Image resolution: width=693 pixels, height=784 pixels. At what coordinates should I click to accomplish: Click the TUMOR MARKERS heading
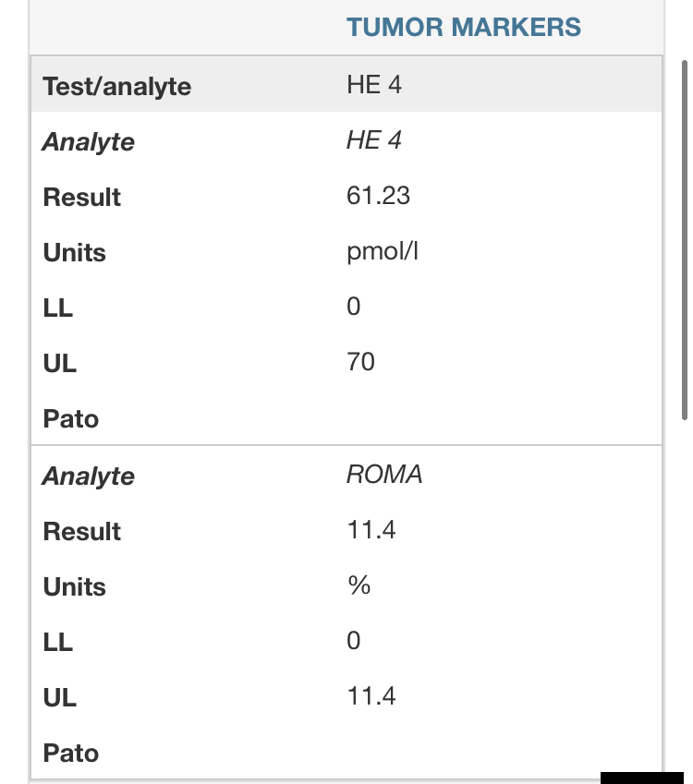tap(464, 27)
